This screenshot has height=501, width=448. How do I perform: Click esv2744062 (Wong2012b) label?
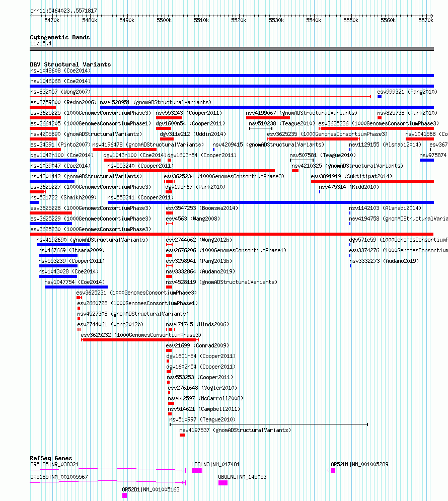pyautogui.click(x=199, y=239)
